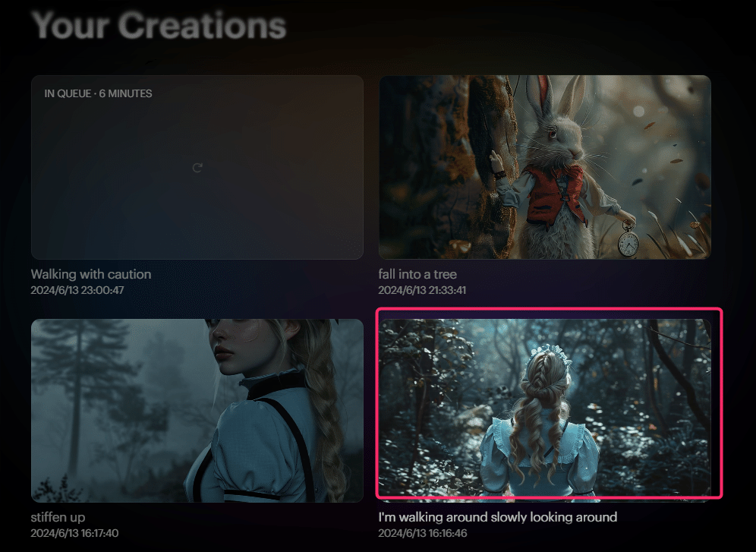Click the 'stiffen up' title text
756x552 pixels.
point(58,517)
